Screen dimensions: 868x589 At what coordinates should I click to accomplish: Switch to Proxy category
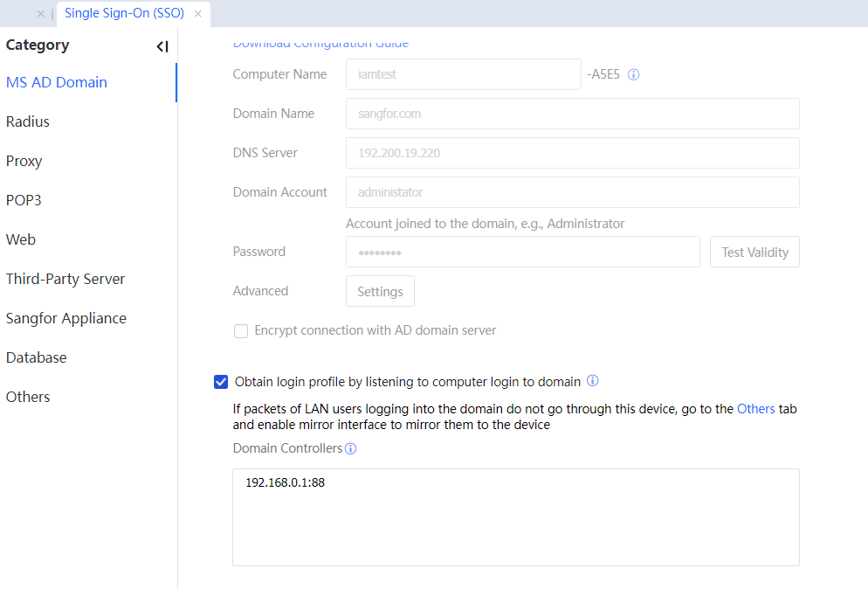pyautogui.click(x=24, y=161)
